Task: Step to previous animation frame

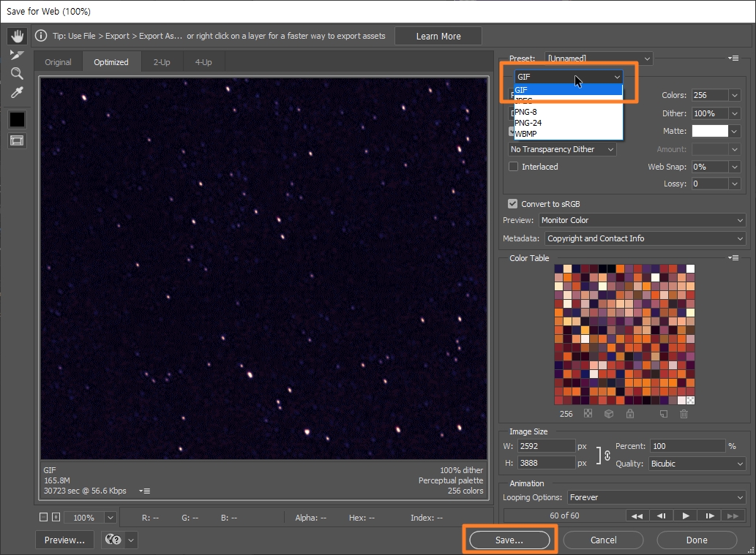Action: coord(662,516)
